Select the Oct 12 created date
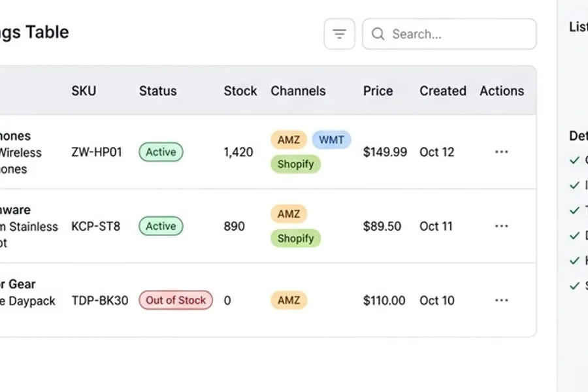The width and height of the screenshot is (588, 392). point(437,152)
